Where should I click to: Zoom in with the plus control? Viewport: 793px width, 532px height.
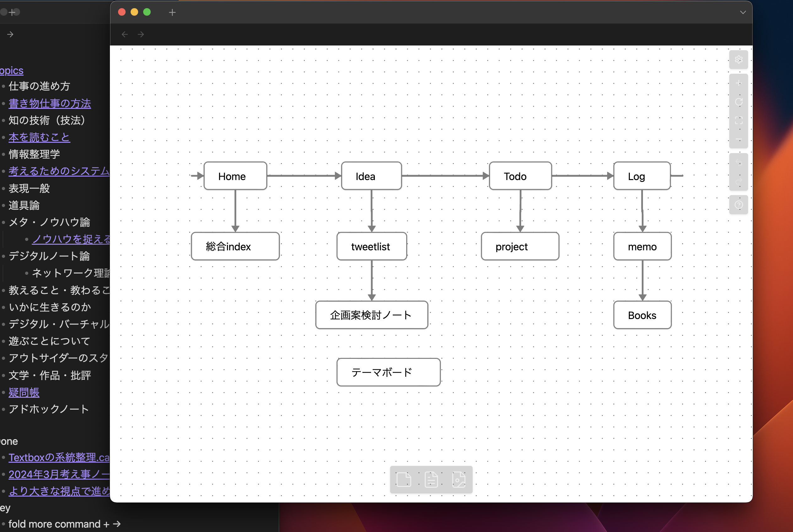pos(738,83)
